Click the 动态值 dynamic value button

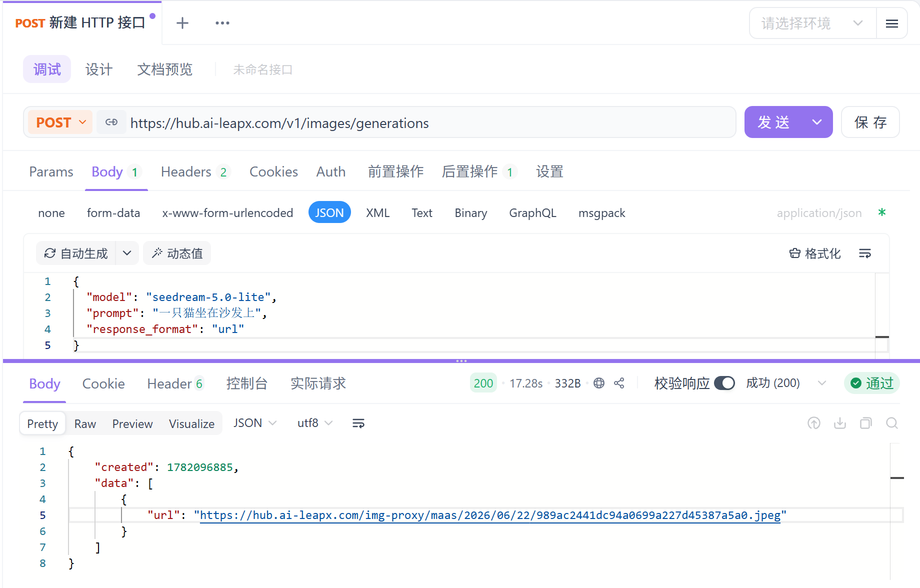[x=177, y=253]
